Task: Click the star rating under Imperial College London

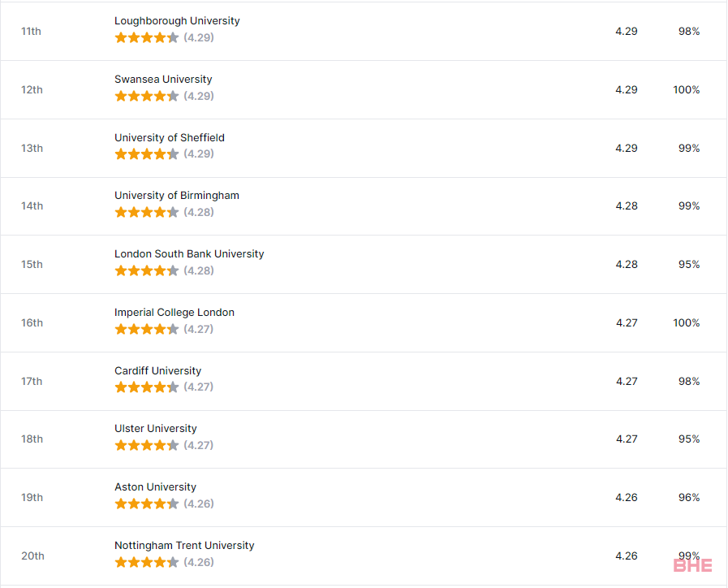Action: click(x=147, y=329)
